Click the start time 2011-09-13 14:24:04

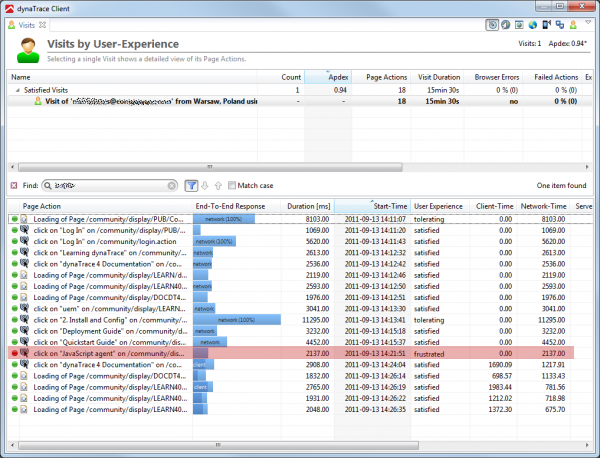375,365
